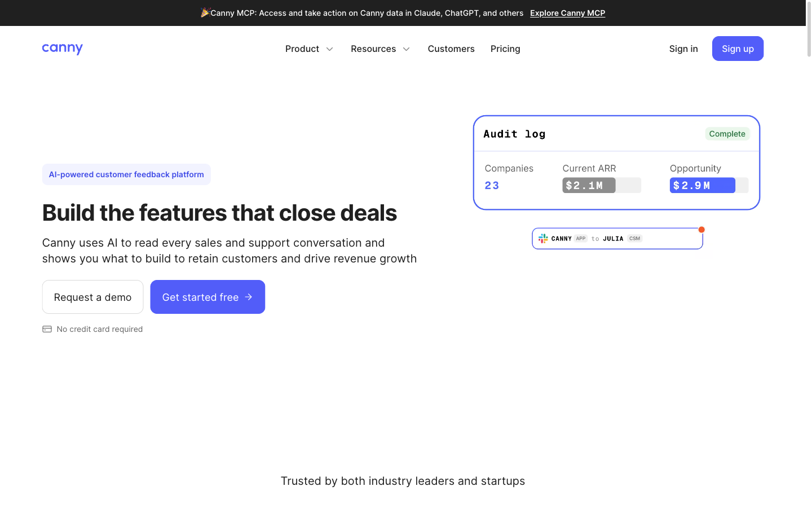Viewport: 812px width, 508px height.
Task: Click the Request a demo button
Action: (92, 297)
